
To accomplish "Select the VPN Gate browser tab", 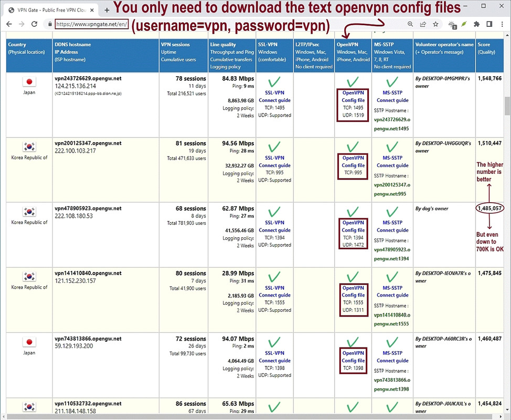I will coord(51,10).
